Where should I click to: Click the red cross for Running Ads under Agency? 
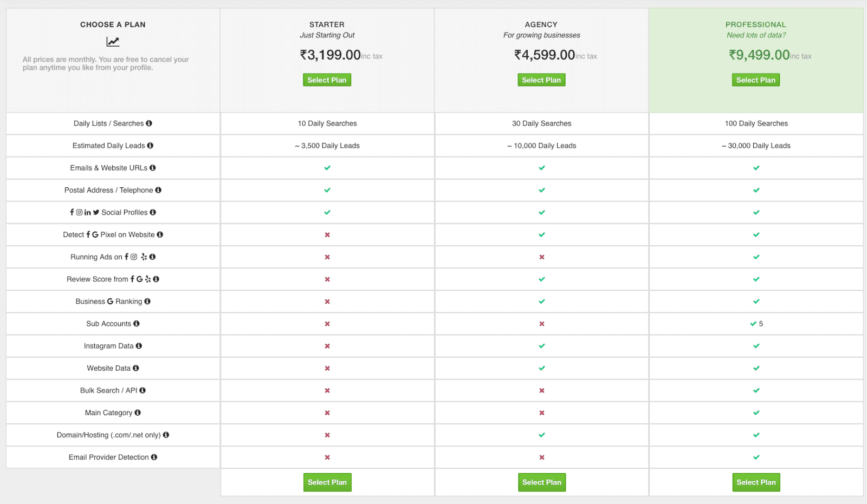pyautogui.click(x=541, y=257)
